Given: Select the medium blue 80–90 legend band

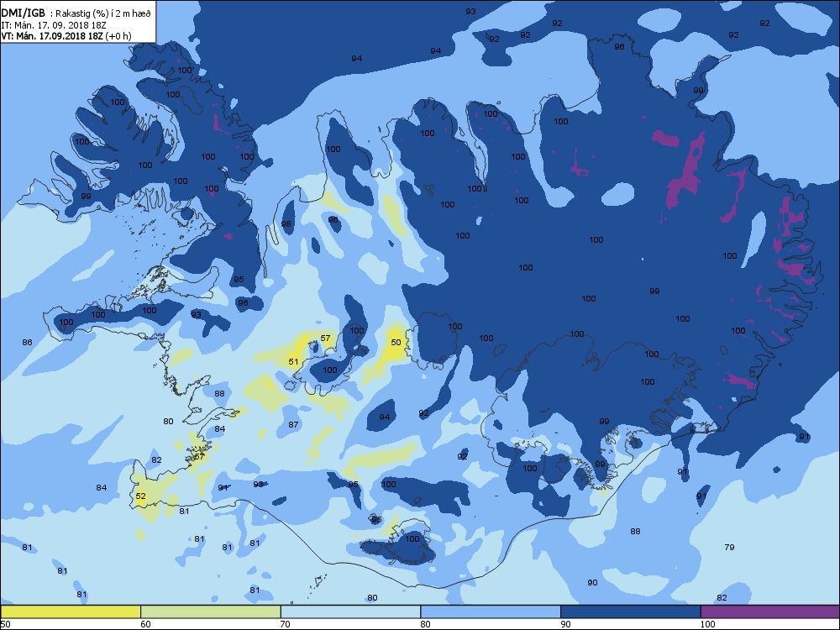Looking at the screenshot, I should tap(491, 612).
